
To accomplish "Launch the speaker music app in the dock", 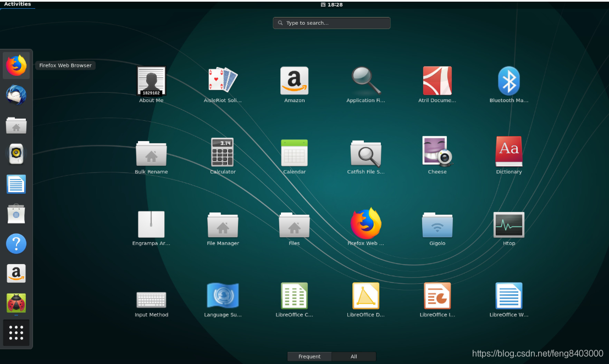I will click(16, 154).
